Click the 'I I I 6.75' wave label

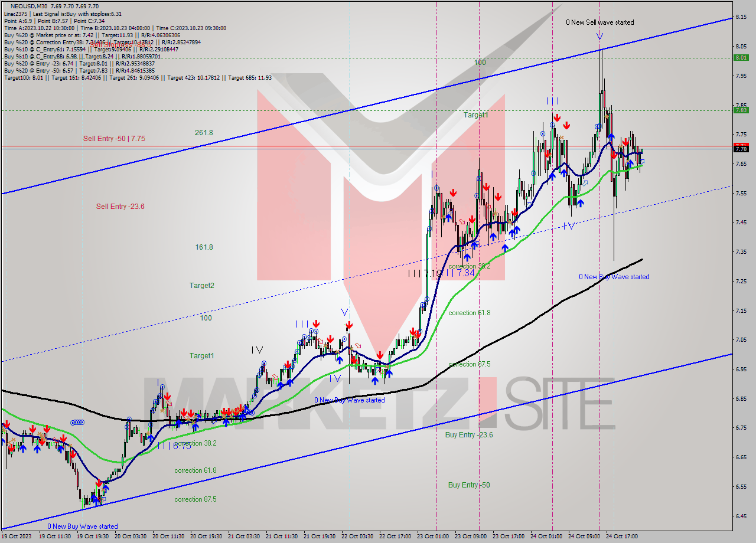(174, 446)
